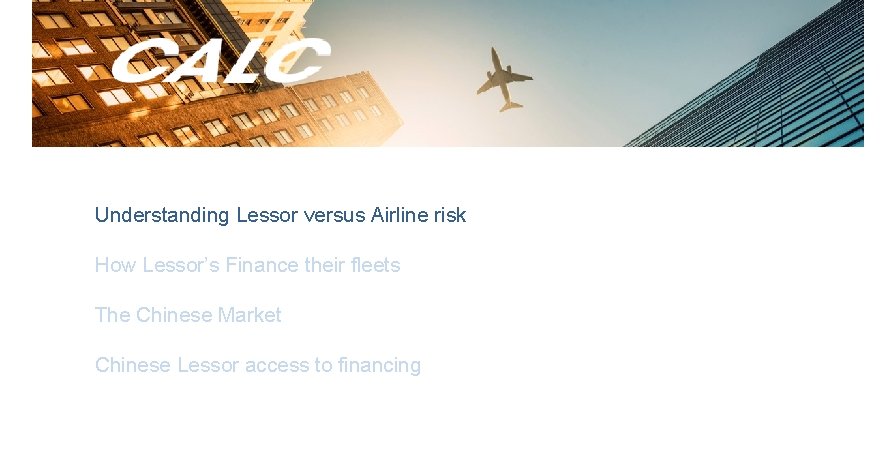Click the word 'Understanding' in the first line
Image resolution: width=896 pixels, height=468 pixels.
(x=162, y=215)
